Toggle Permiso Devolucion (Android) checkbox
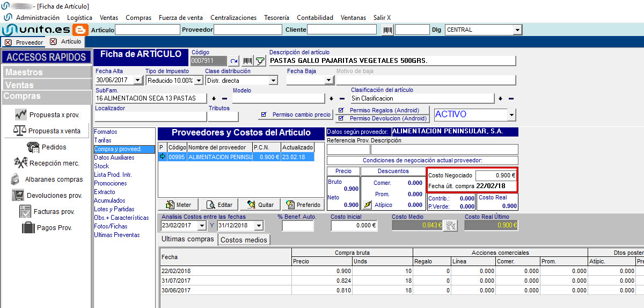The height and width of the screenshot is (308, 644). (x=340, y=119)
